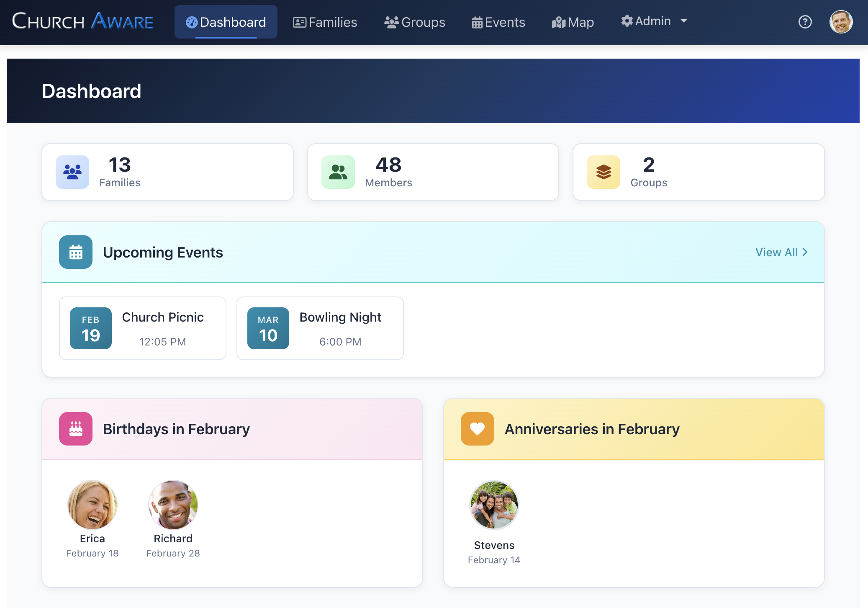The height and width of the screenshot is (608, 868).
Task: Click the help question mark icon
Action: click(805, 22)
